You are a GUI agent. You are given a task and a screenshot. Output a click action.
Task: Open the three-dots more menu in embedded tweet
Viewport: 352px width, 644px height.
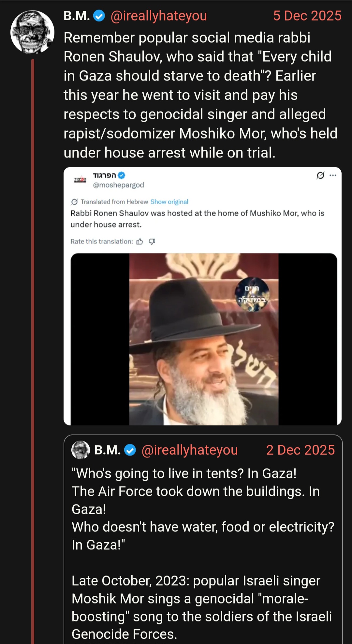(333, 175)
